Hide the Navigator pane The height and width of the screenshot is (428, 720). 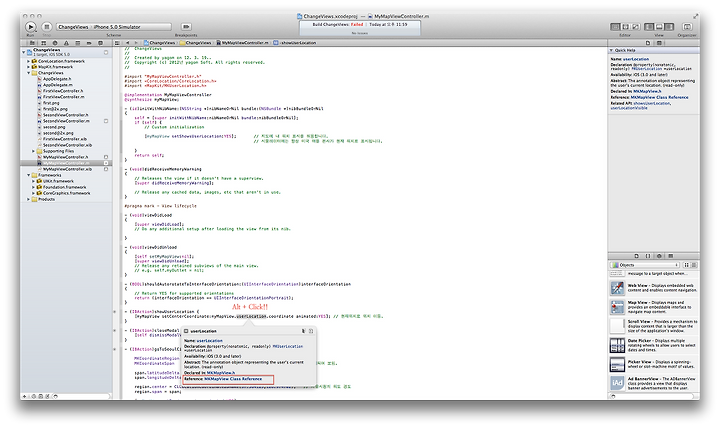tap(649, 27)
